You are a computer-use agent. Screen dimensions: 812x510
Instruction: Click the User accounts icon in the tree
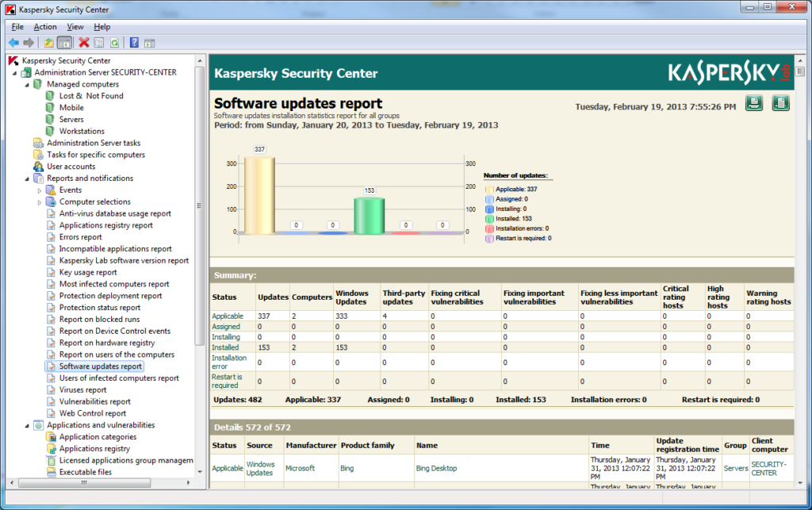38,167
